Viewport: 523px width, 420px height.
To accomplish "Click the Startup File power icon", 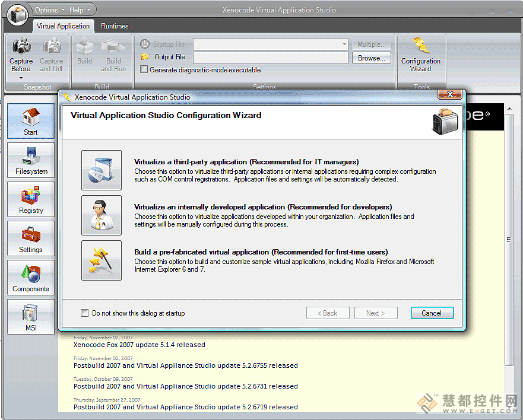I will [x=145, y=44].
